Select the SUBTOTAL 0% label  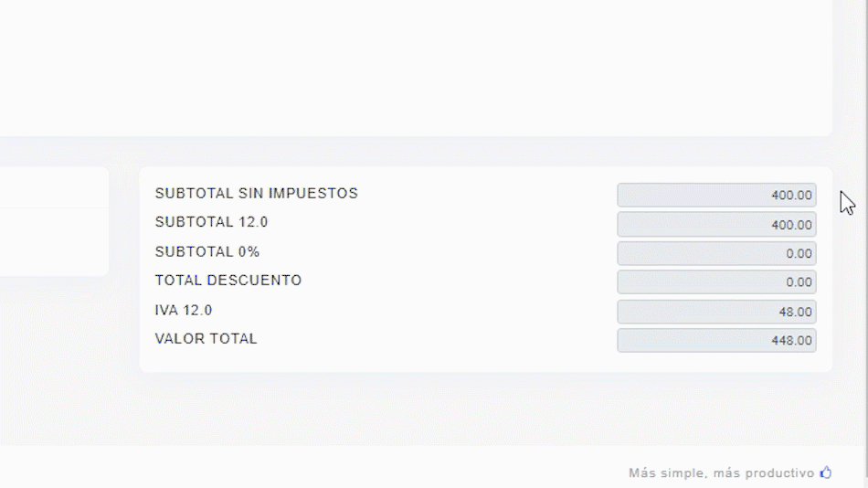(207, 251)
